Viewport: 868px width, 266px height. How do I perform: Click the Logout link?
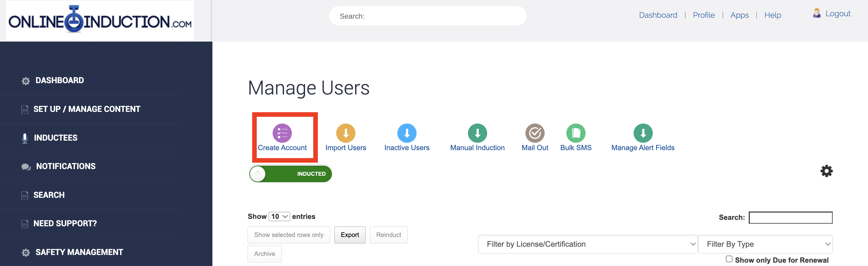coord(838,13)
